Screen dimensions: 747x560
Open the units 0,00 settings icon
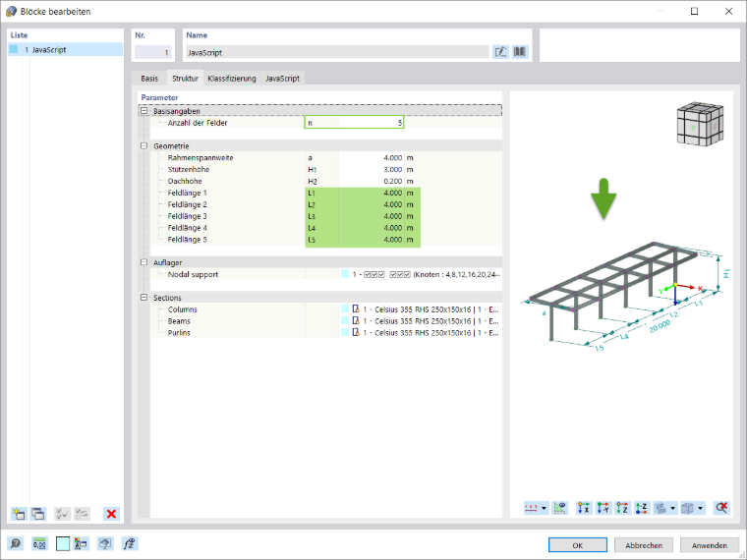point(39,543)
